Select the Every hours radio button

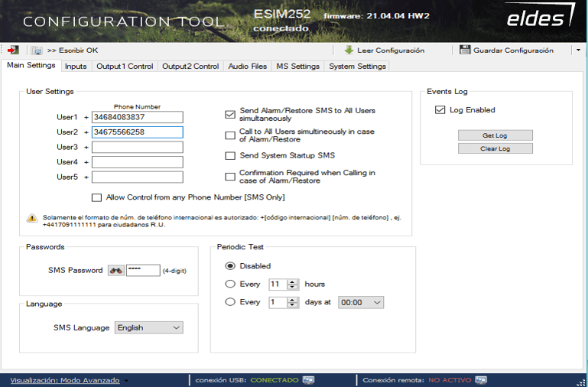[x=230, y=284]
